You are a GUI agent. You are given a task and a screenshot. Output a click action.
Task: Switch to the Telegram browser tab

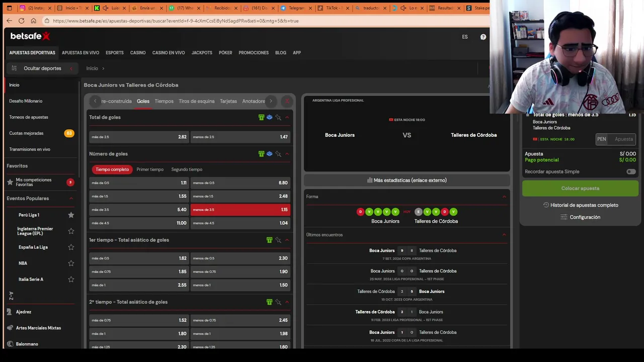click(297, 8)
